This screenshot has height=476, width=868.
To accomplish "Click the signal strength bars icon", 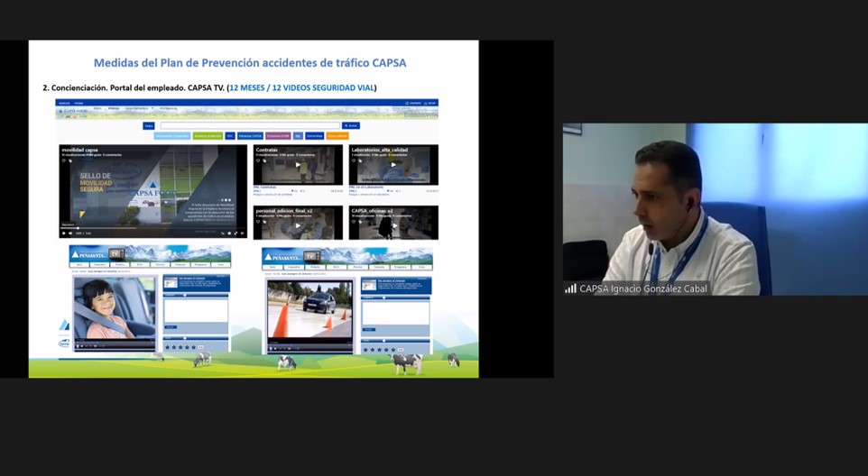I will 570,288.
